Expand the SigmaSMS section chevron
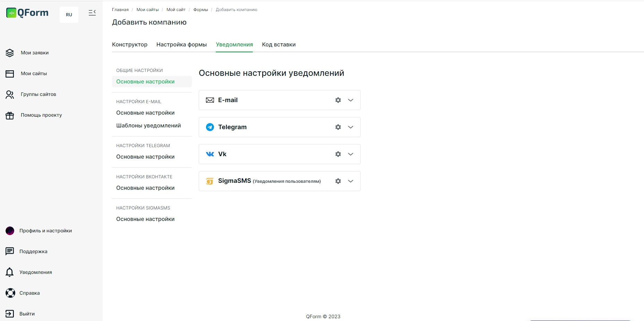This screenshot has height=321, width=644. point(351,181)
